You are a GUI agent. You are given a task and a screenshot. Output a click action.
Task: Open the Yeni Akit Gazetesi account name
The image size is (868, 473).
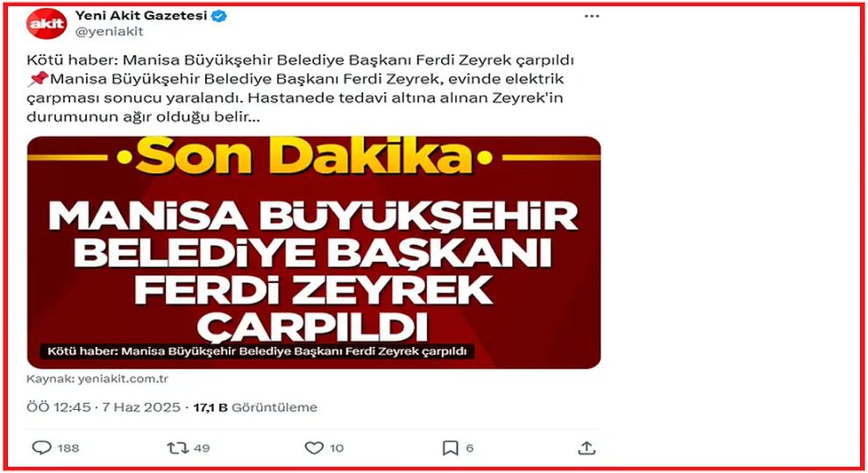coord(141,16)
